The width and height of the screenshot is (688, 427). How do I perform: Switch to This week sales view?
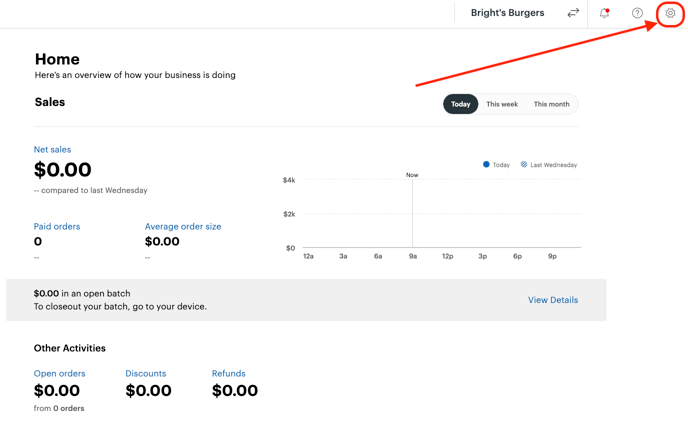coord(502,104)
